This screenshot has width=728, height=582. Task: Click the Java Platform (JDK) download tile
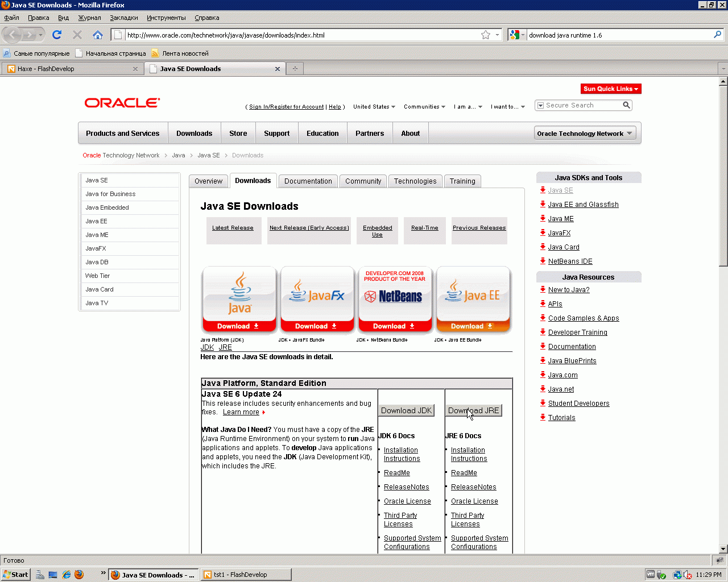pyautogui.click(x=239, y=299)
